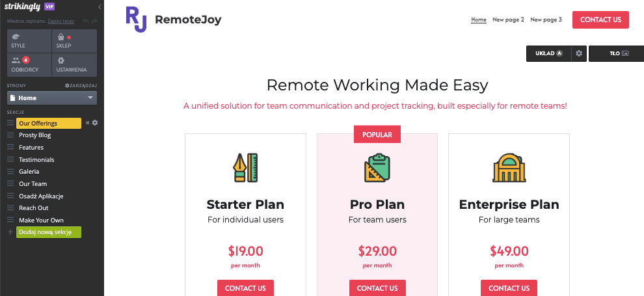Delete Our Offerings section with X
The height and width of the screenshot is (296, 644).
(x=87, y=123)
